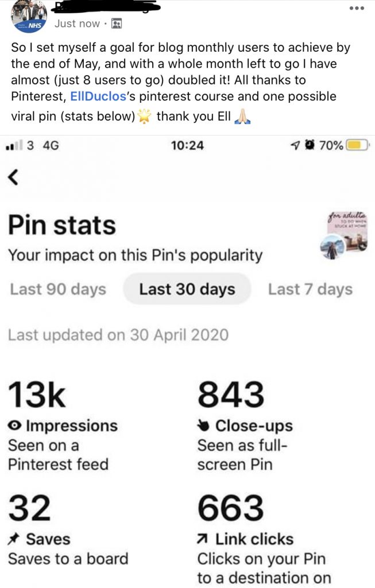Select the Last 30 days tab
The height and width of the screenshot is (588, 375).
(187, 289)
